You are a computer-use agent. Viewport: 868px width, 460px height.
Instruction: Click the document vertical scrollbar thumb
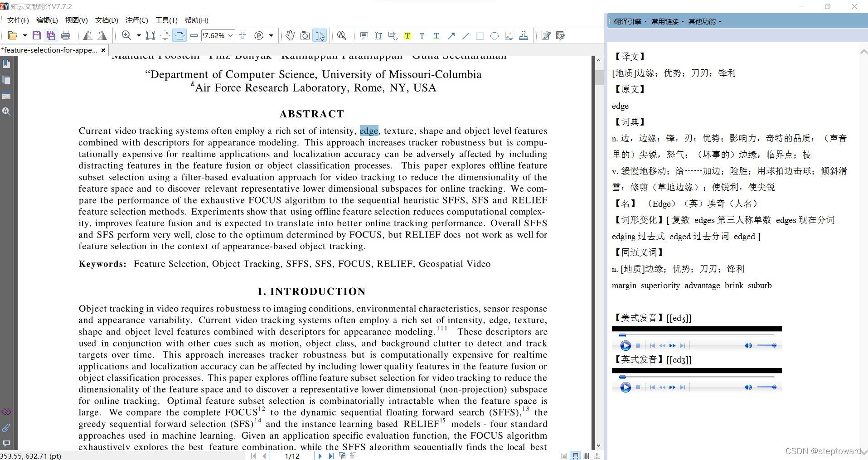click(599, 77)
